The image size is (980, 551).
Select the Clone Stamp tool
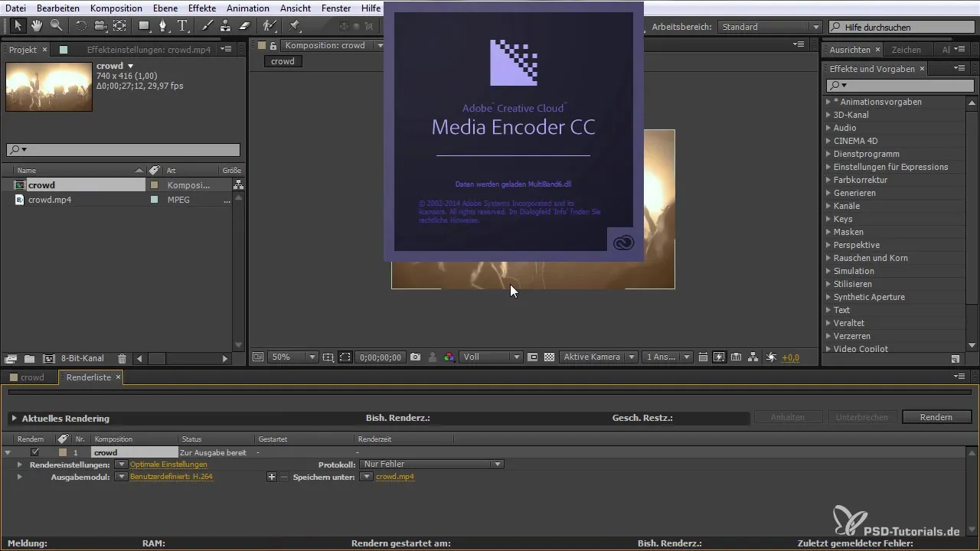click(x=226, y=26)
